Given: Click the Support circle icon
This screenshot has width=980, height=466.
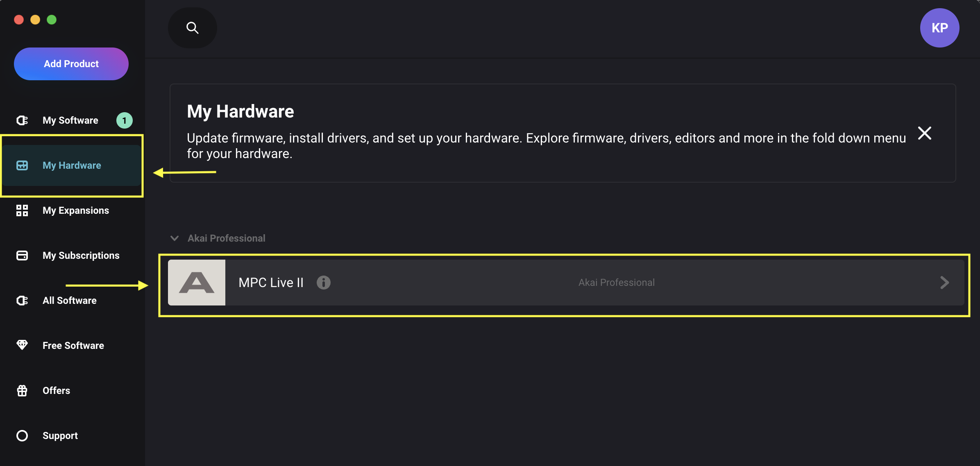Looking at the screenshot, I should point(22,436).
